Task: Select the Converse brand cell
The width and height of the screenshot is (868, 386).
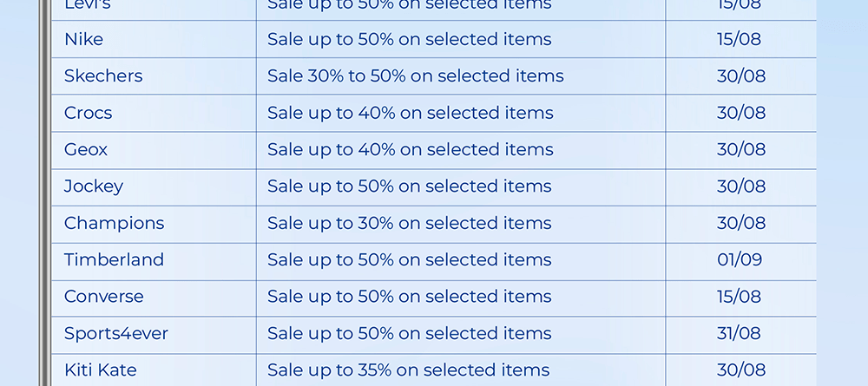Action: click(104, 296)
